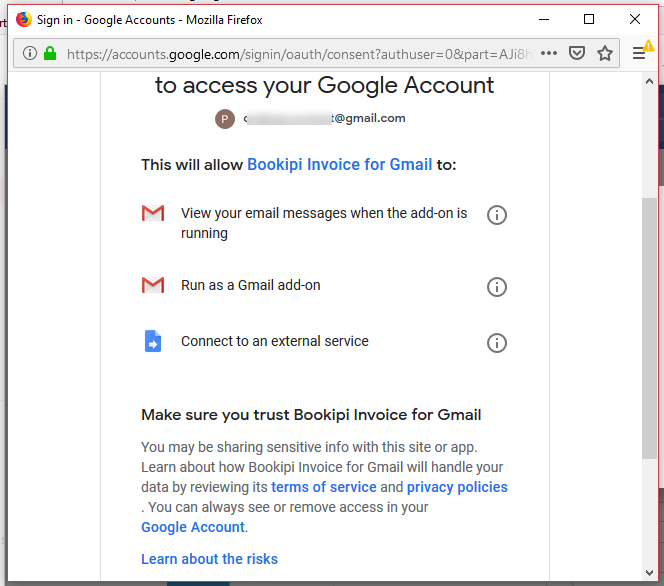Click the 'Make sure you trust Bookipi Invoice for Gmail' heading
The image size is (664, 586).
click(311, 415)
